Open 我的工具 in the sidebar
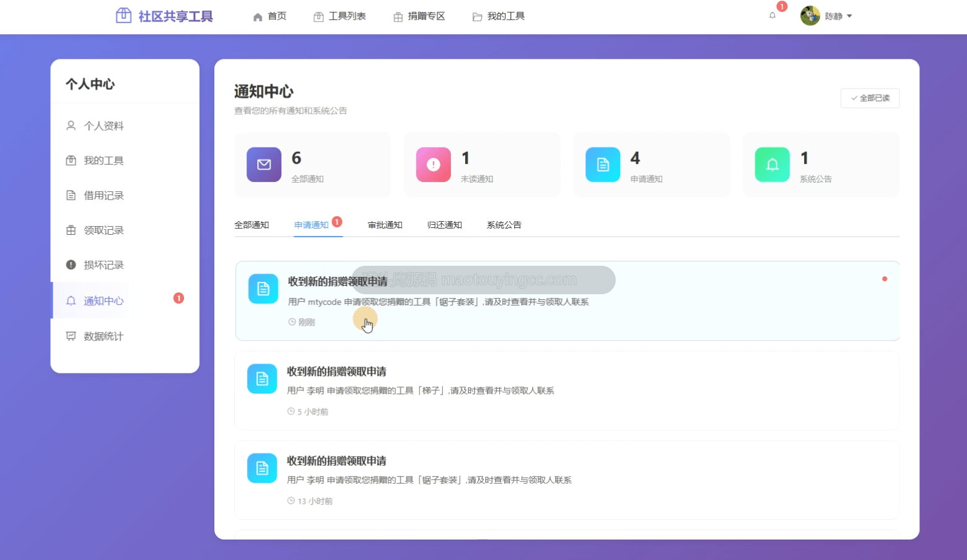967x560 pixels. point(125,160)
